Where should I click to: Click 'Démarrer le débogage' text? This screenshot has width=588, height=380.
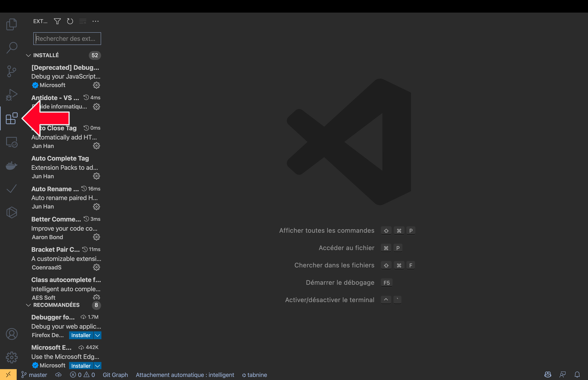340,283
